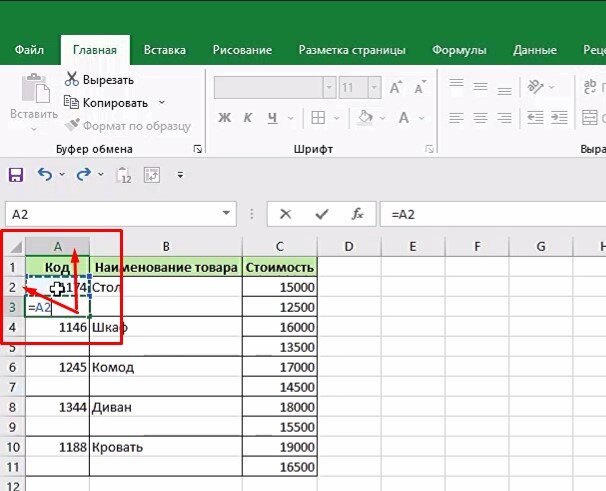Click the Undo arrow

[45, 175]
